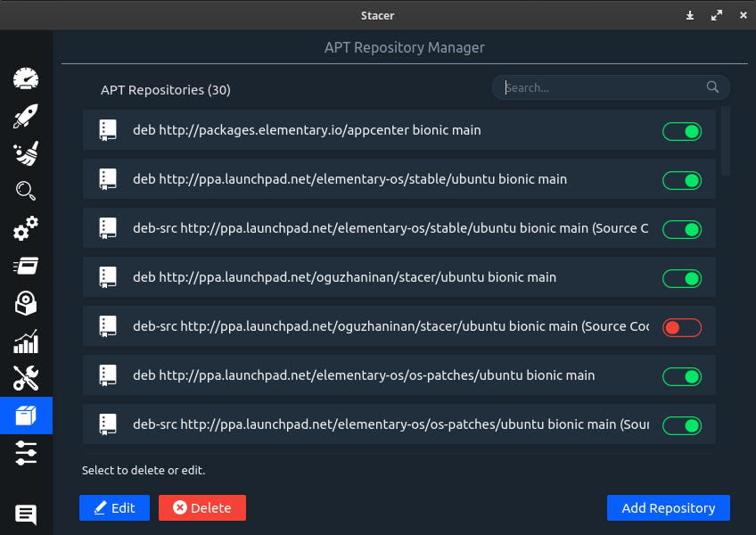
Task: Click book icon of deb oguzhaninan/stacer row
Action: (108, 277)
